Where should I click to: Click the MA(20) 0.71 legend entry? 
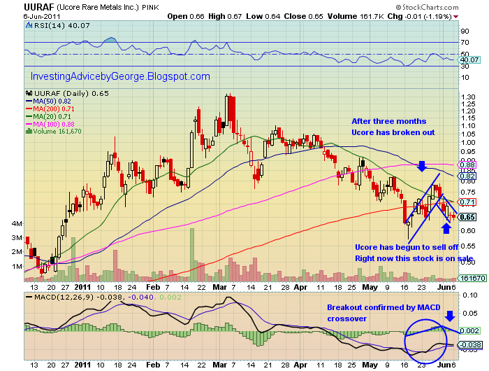[48, 116]
